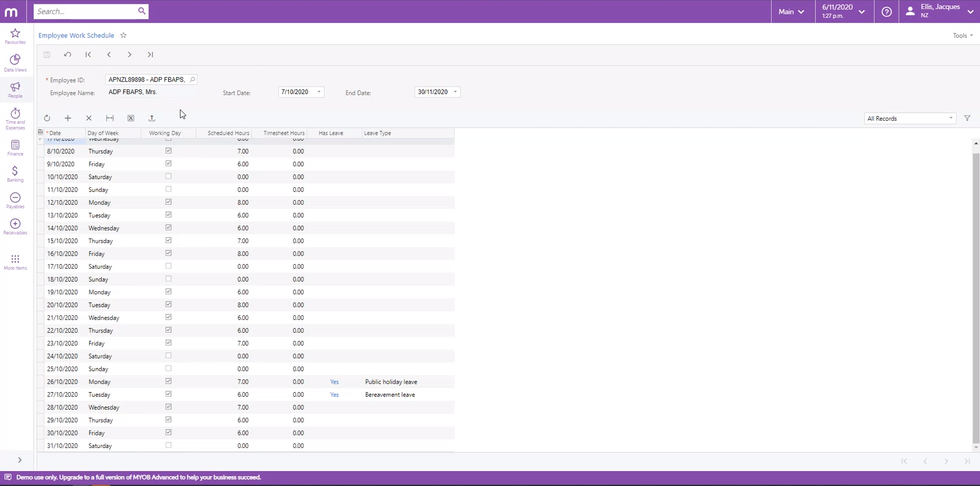Click the grid upload icon
980x486 pixels.
click(152, 118)
